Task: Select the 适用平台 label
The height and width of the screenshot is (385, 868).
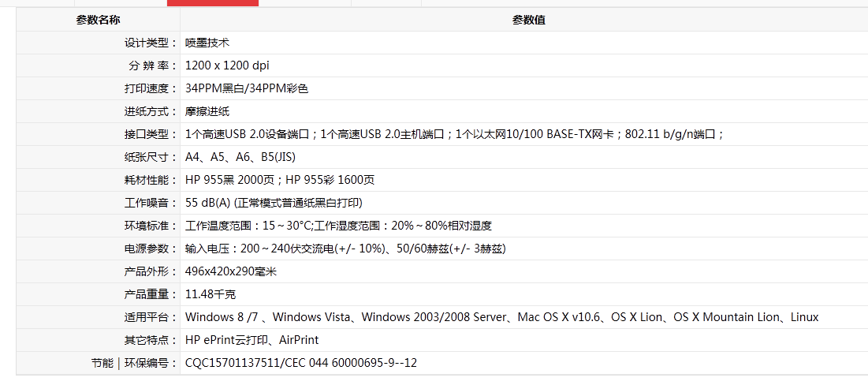Action: pos(150,317)
